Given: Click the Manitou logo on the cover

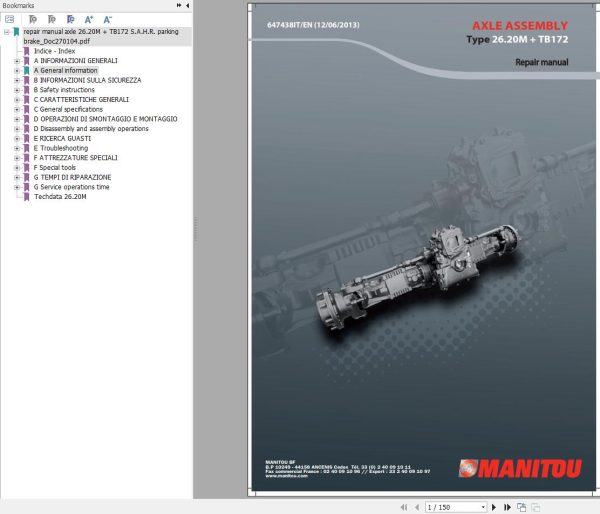Looking at the screenshot, I should tap(520, 468).
